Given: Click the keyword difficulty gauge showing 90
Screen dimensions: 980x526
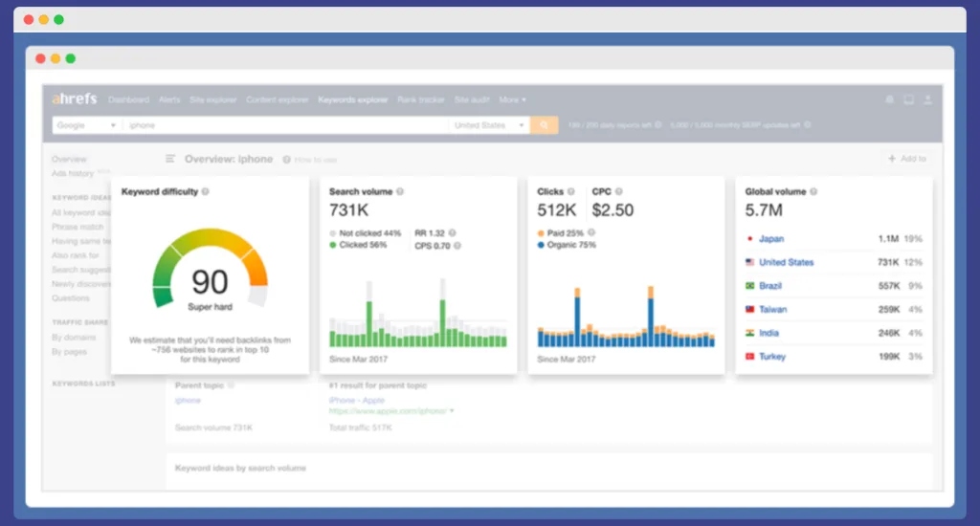Looking at the screenshot, I should (210, 277).
